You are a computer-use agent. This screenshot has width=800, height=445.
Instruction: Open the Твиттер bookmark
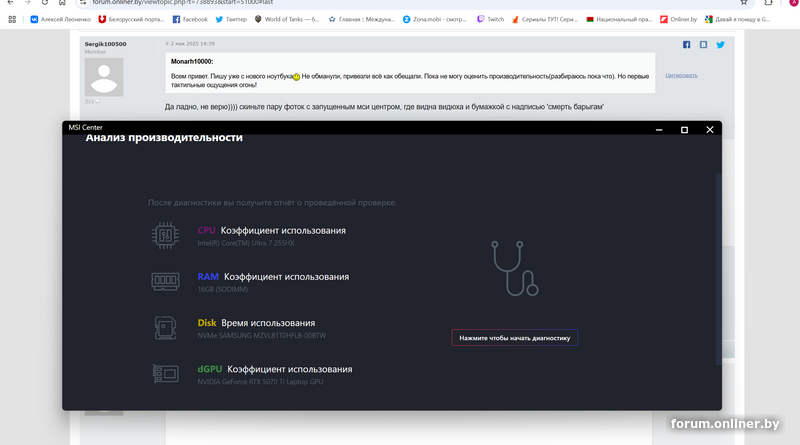coord(231,19)
